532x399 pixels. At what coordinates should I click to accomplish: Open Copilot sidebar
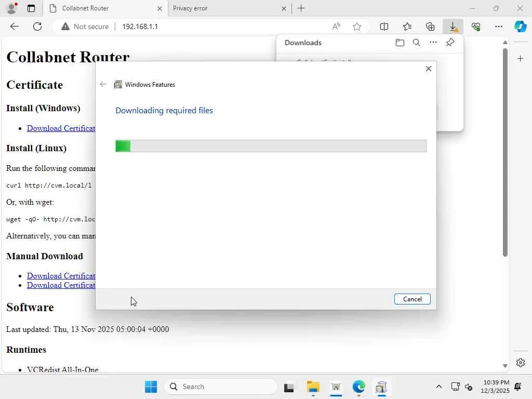(520, 26)
